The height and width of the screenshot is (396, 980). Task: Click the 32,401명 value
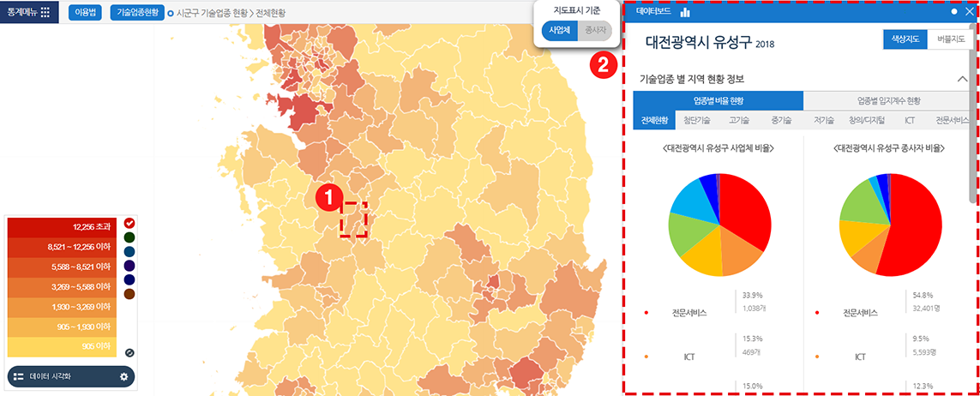click(x=928, y=308)
